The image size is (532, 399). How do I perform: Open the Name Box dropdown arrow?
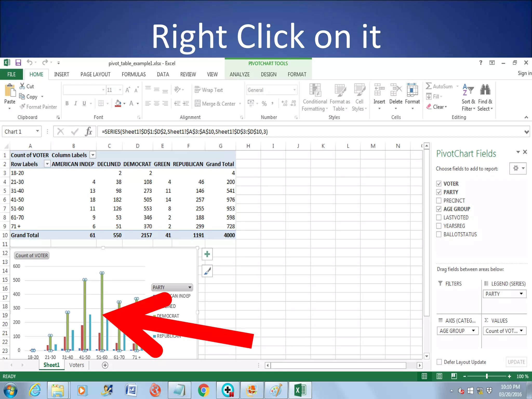click(x=37, y=131)
